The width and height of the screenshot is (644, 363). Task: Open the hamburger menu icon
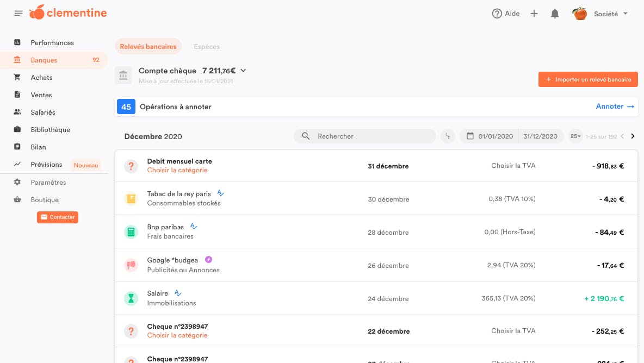click(18, 14)
